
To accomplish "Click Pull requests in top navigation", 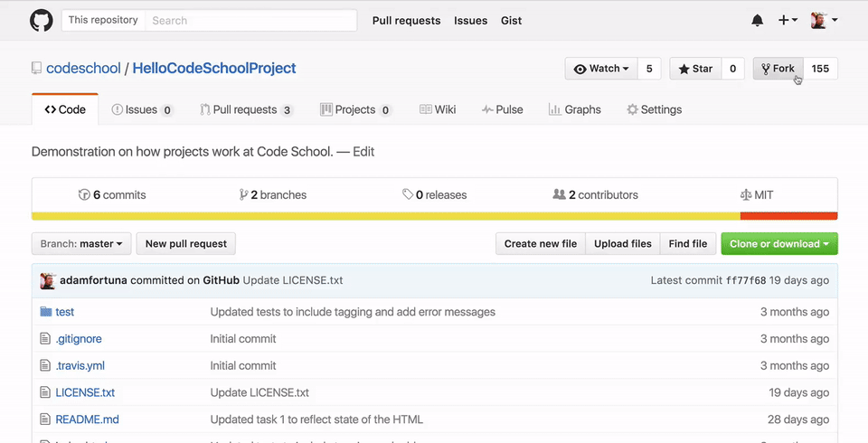I will 406,21.
